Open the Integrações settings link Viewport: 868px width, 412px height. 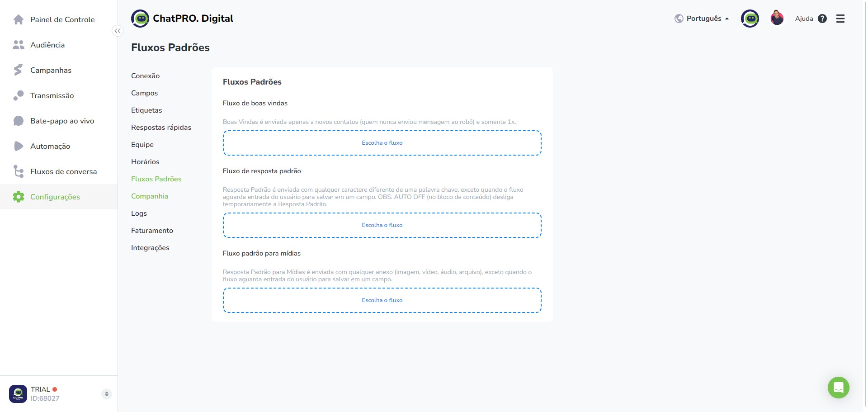[x=150, y=248]
